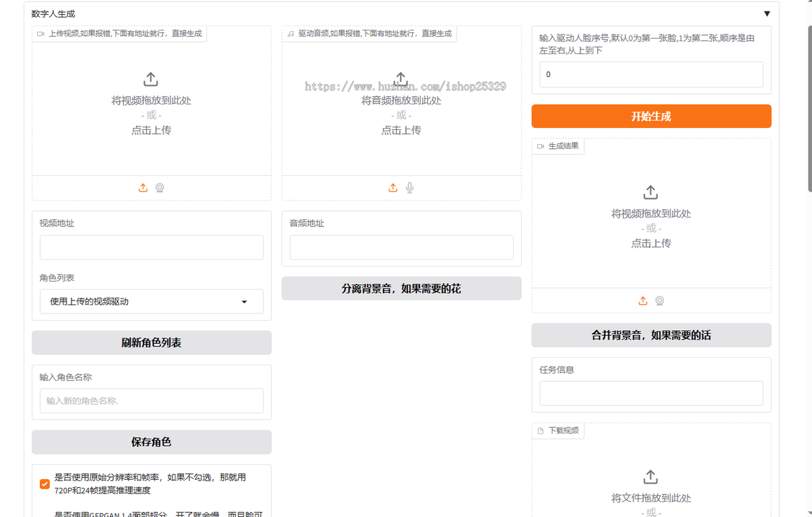The height and width of the screenshot is (517, 812).
Task: Click 分离背景音，如果需要的花 button
Action: click(401, 288)
